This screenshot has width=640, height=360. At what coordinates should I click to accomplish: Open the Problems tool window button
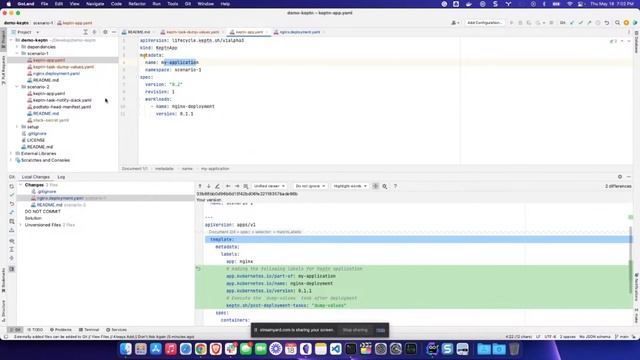pyautogui.click(x=60, y=330)
